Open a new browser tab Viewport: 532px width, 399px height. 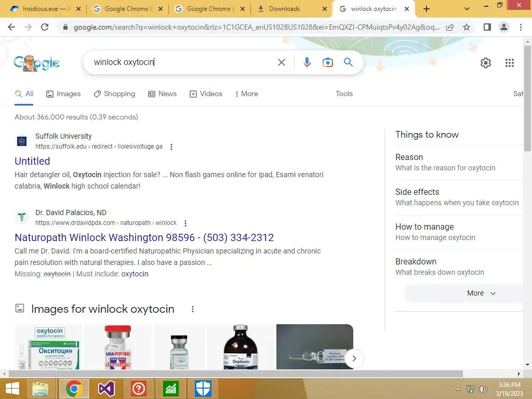click(x=427, y=9)
